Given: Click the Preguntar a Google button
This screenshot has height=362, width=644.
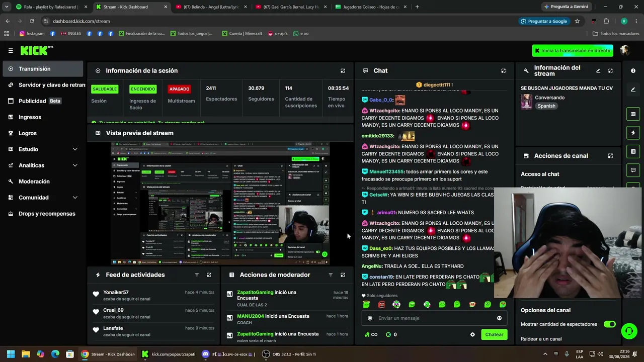Looking at the screenshot, I should [544, 21].
